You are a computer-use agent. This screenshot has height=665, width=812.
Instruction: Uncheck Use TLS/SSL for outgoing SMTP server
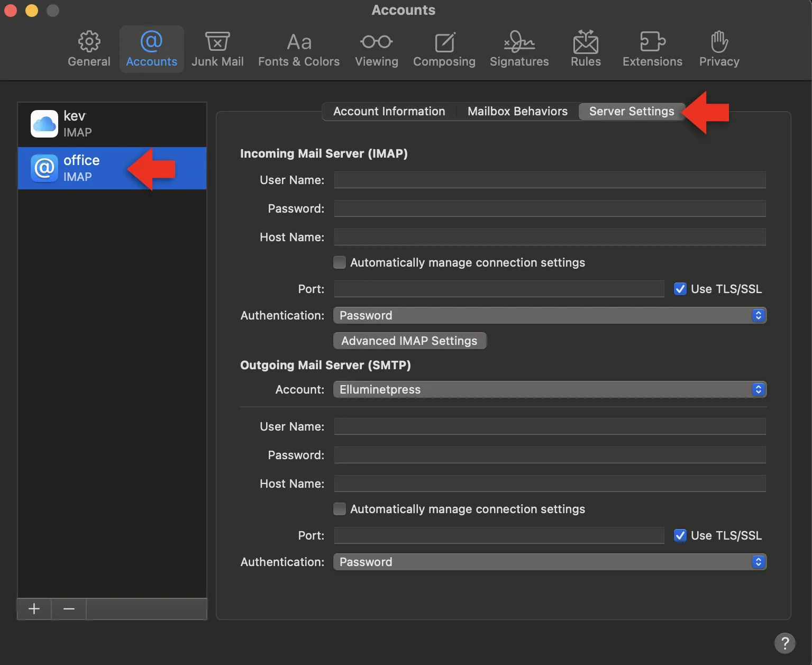680,535
